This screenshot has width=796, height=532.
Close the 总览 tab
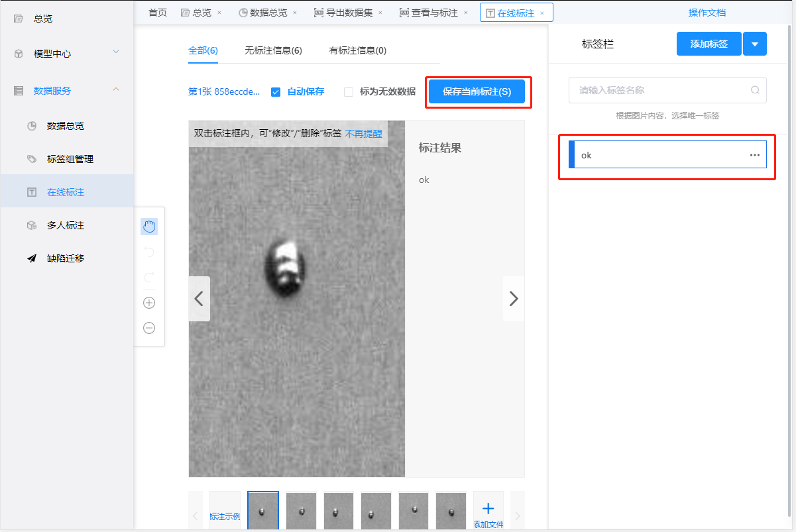coord(219,13)
